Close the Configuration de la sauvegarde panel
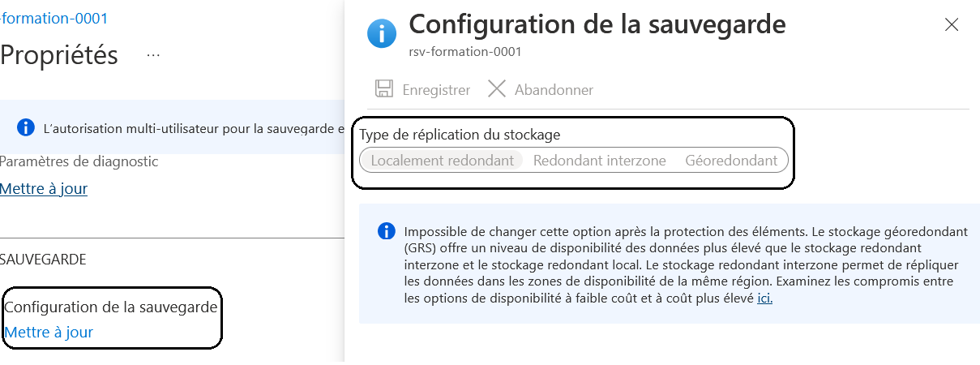Screen dimensions: 980x365 click(952, 25)
